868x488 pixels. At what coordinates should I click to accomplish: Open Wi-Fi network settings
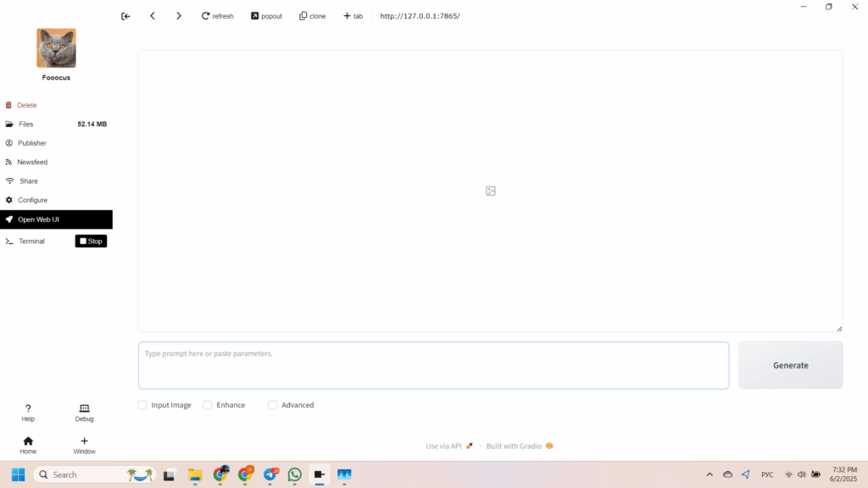point(789,474)
